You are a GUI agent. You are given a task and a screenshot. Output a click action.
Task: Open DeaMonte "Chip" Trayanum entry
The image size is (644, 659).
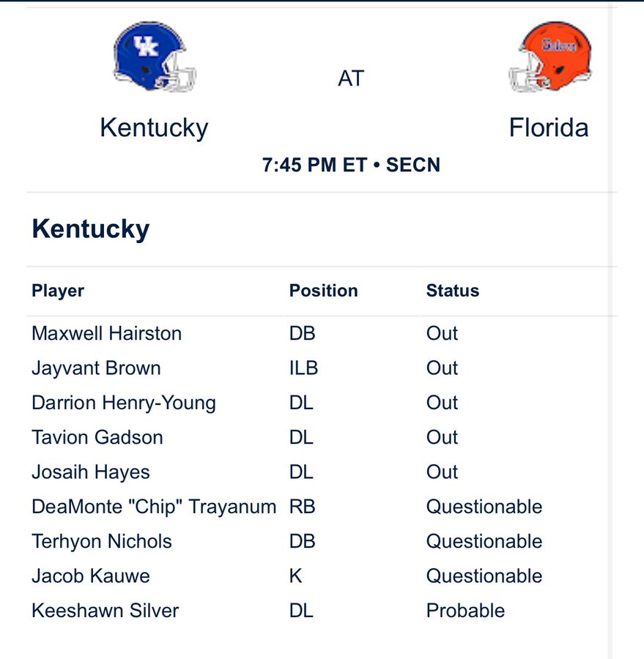pos(154,507)
